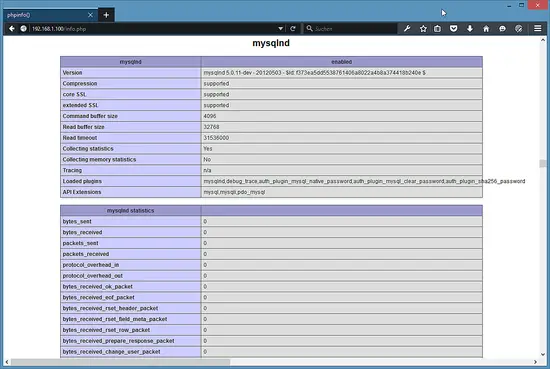Open the chat speech bubble icon
This screenshot has width=550, height=369.
click(x=502, y=29)
